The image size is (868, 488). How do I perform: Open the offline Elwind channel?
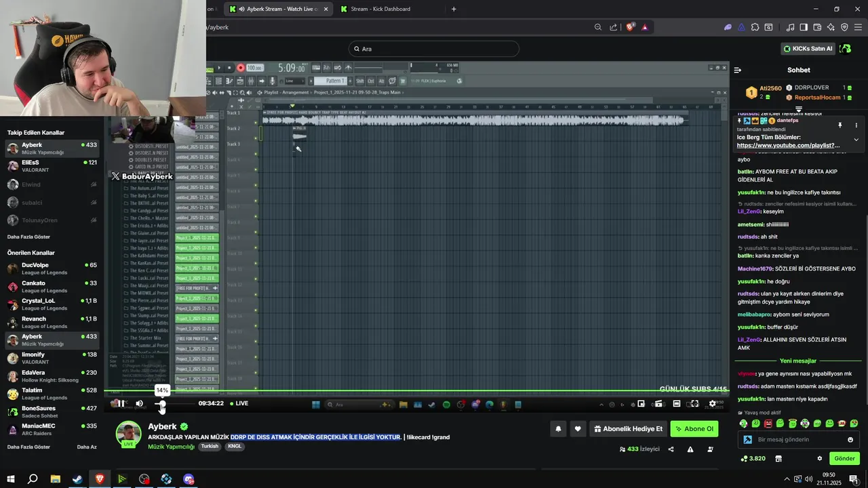point(52,184)
